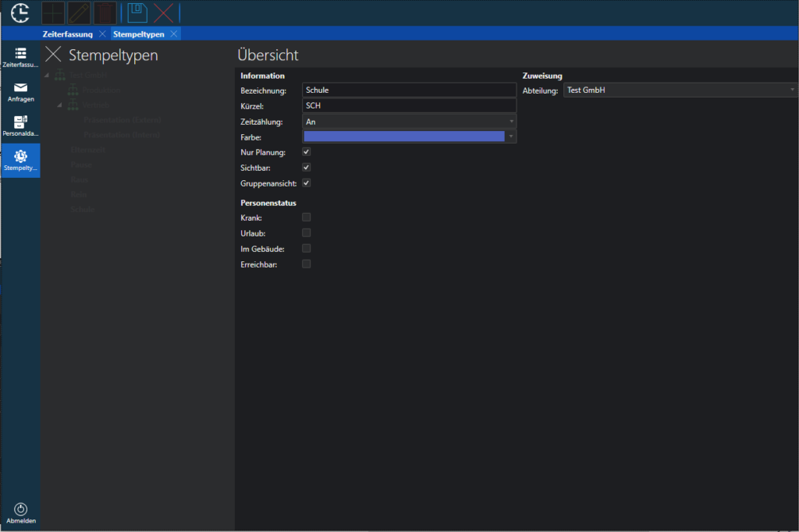
Task: Click the Test GmbH org chart icon
Action: click(60, 75)
